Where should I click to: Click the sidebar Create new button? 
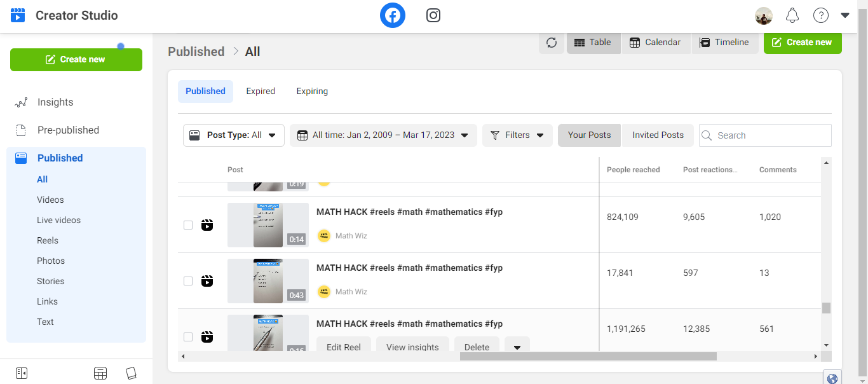[76, 60]
